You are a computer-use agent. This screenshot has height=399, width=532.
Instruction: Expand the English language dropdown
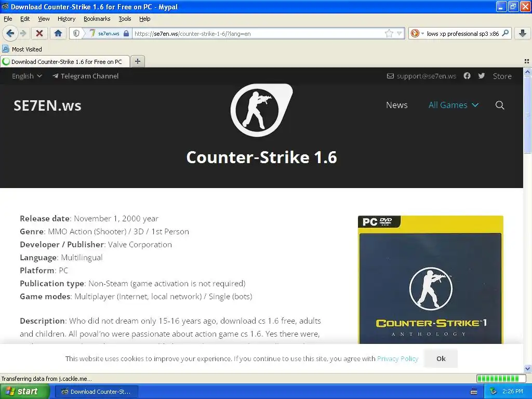click(x=27, y=76)
